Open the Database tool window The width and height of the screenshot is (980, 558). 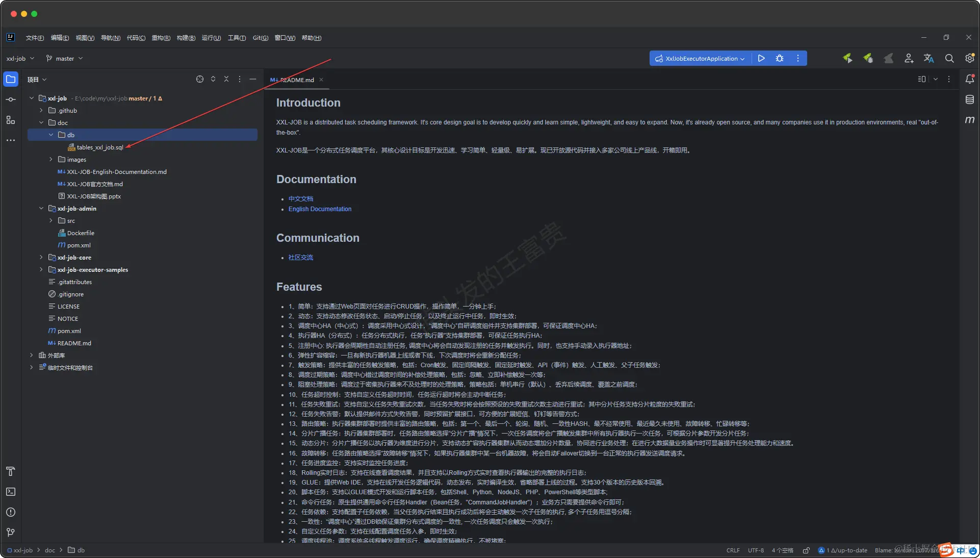(969, 99)
